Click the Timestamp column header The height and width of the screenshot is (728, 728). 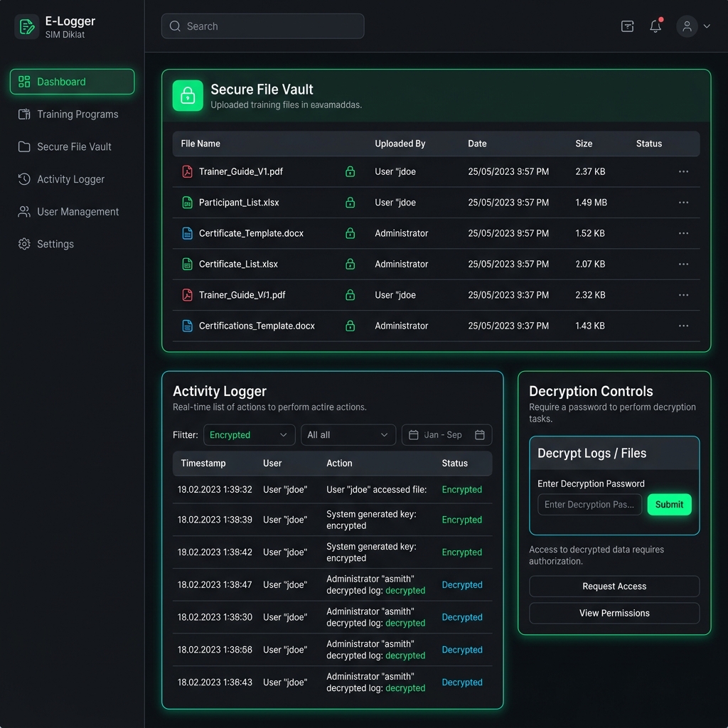(x=203, y=464)
